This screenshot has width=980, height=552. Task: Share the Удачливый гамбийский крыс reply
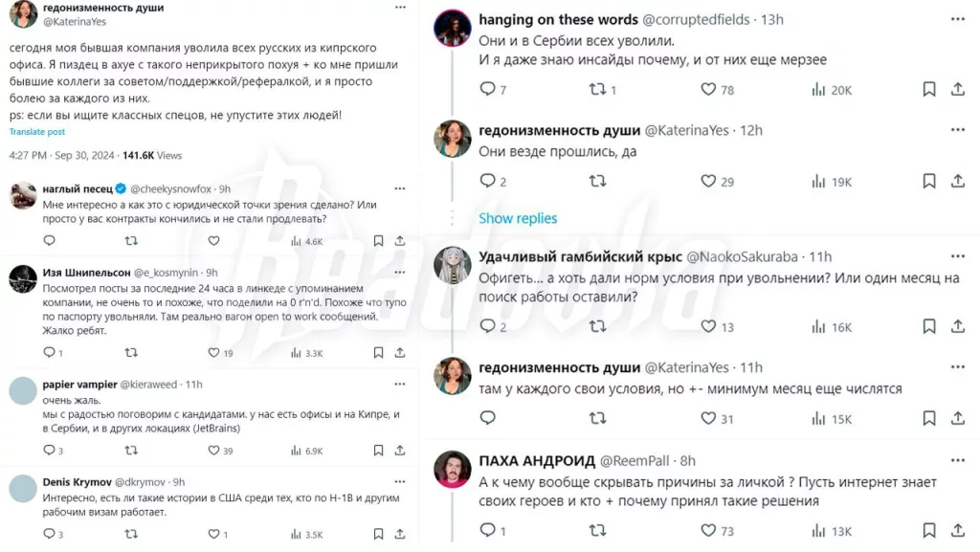tap(958, 327)
